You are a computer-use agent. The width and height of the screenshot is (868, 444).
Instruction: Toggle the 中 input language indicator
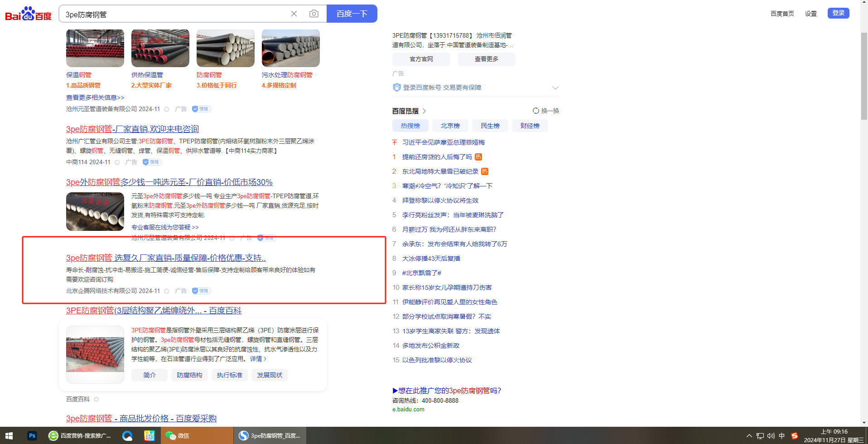click(x=782, y=436)
